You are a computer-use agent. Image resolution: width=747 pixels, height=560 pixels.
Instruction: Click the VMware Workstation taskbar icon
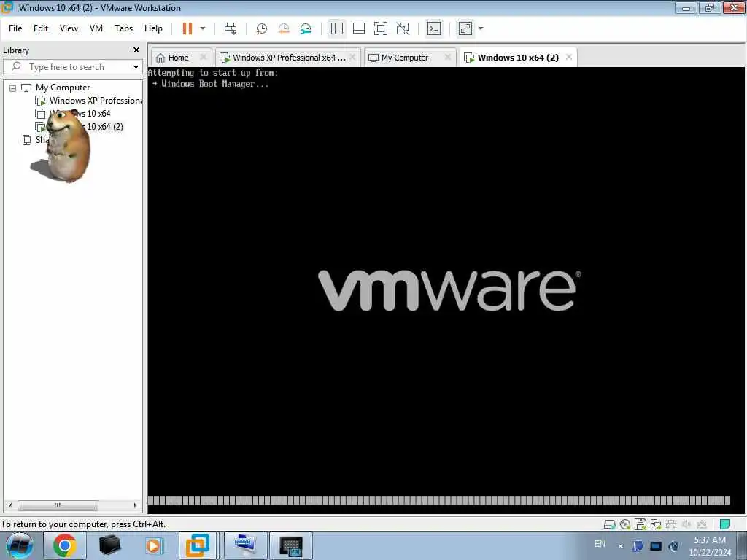tap(198, 545)
